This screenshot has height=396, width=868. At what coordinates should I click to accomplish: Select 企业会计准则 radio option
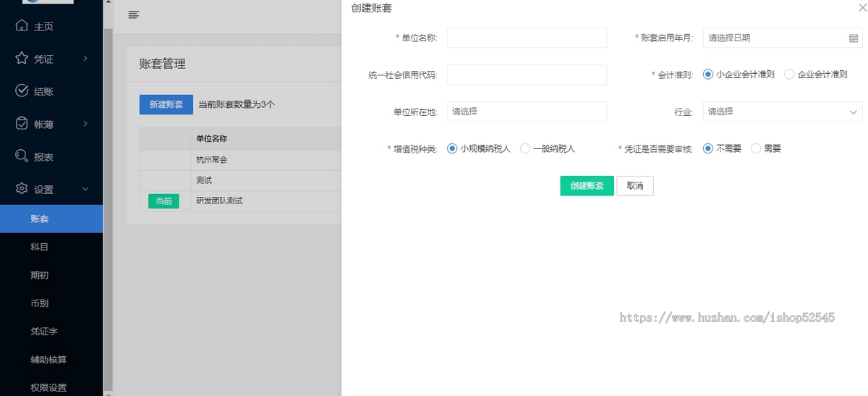point(816,75)
